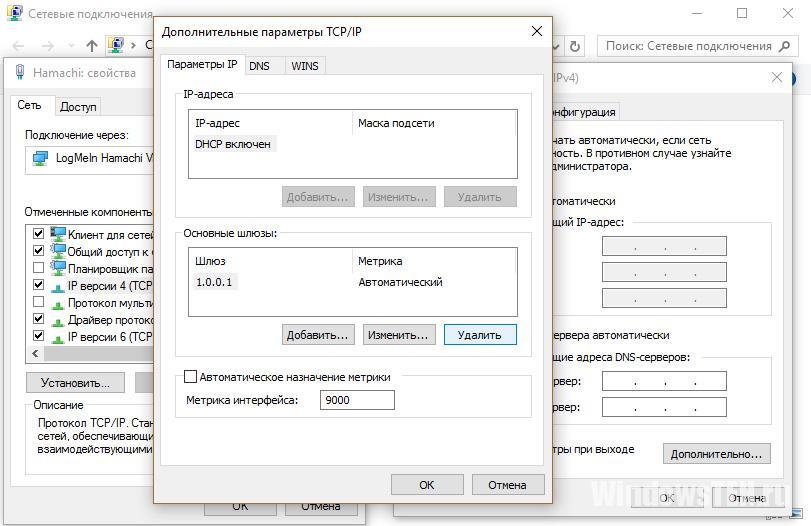
Task: Cancel the TCP/IP advanced dialog with Отмена
Action: tap(508, 485)
